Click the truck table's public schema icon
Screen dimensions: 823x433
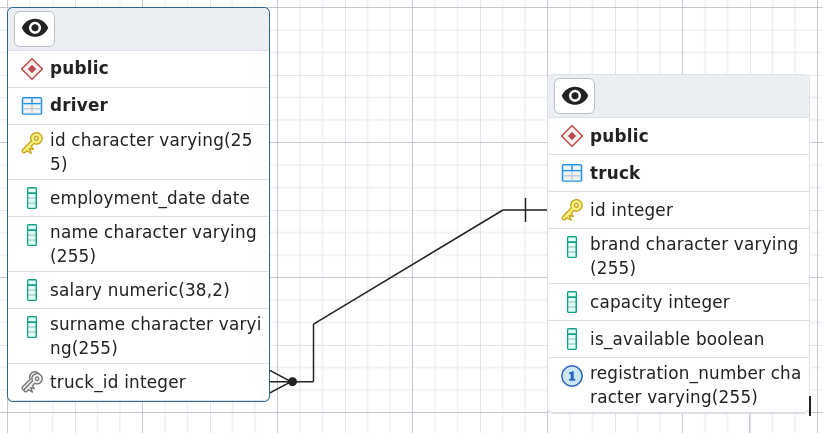pos(572,136)
